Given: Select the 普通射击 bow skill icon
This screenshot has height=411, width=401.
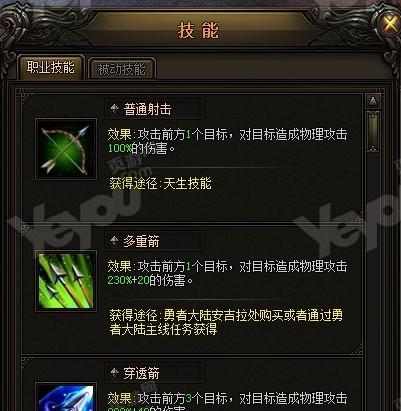Looking at the screenshot, I should coord(66,149).
